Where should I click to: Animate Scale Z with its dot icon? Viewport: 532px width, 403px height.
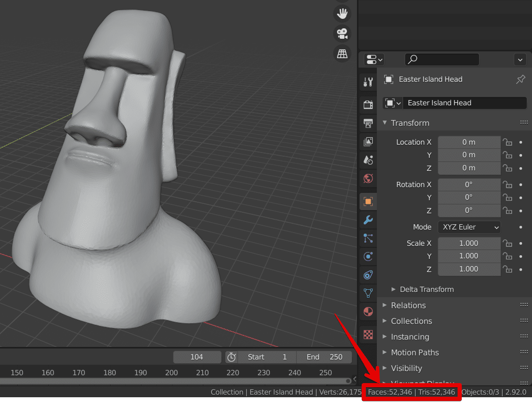pos(521,269)
